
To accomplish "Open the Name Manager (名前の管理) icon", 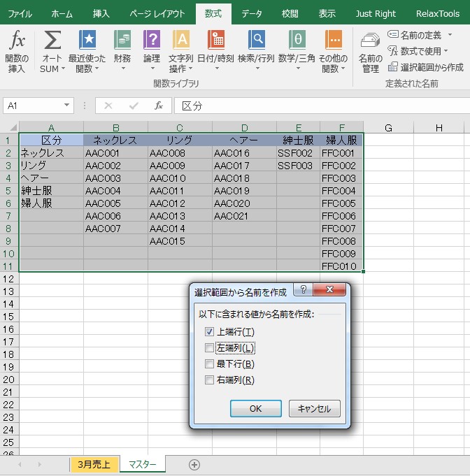I will (x=370, y=40).
